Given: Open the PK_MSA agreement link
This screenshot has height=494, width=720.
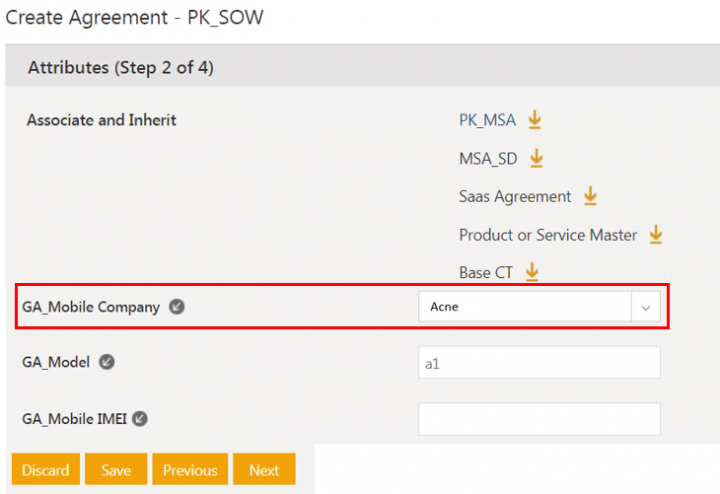Looking at the screenshot, I should click(x=487, y=121).
